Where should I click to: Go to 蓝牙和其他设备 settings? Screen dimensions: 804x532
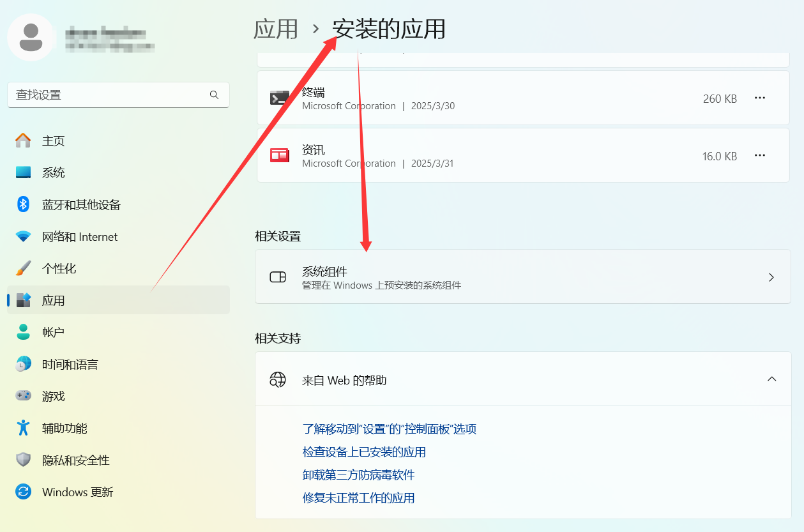118,204
